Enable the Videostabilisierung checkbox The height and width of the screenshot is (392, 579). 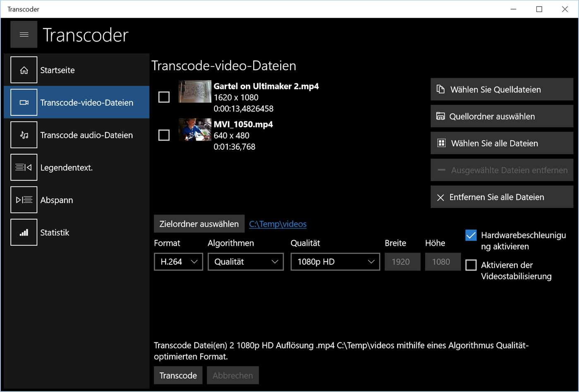pyautogui.click(x=471, y=265)
